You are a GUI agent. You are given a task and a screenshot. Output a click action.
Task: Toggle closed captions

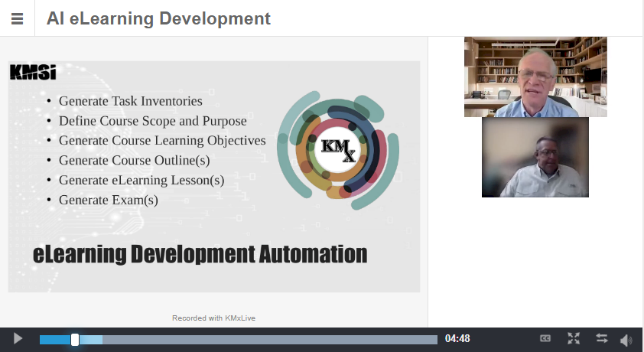pyautogui.click(x=545, y=338)
